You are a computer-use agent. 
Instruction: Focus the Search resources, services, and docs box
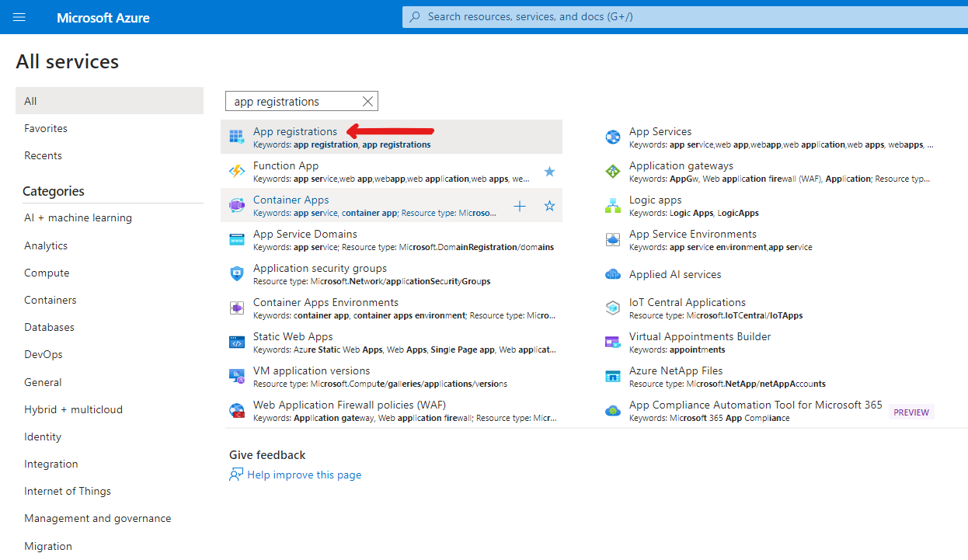pyautogui.click(x=684, y=16)
